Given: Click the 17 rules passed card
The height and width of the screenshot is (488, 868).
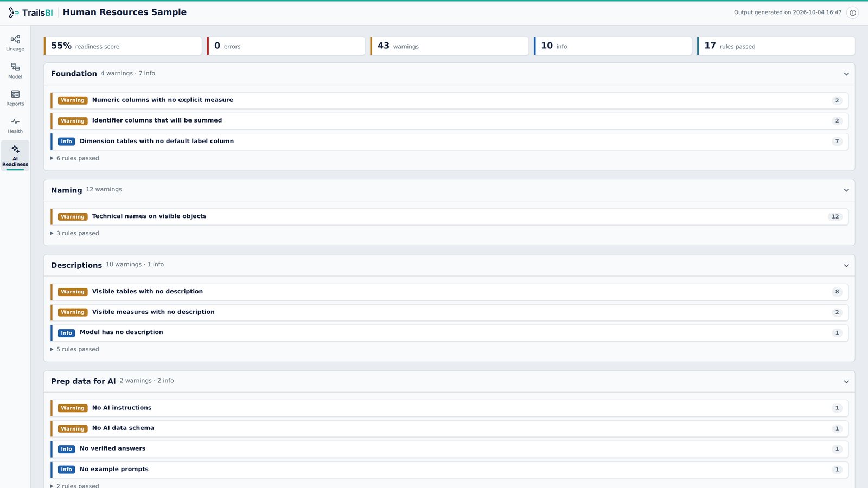Looking at the screenshot, I should [x=776, y=46].
